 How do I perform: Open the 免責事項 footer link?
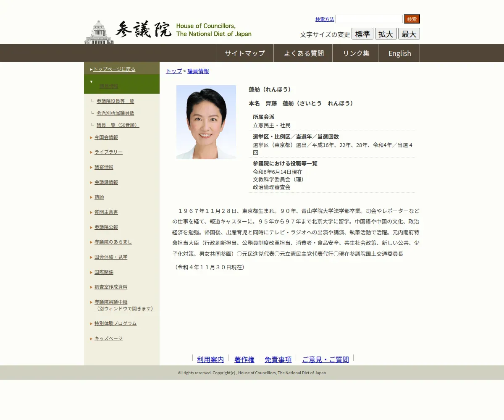278,360
